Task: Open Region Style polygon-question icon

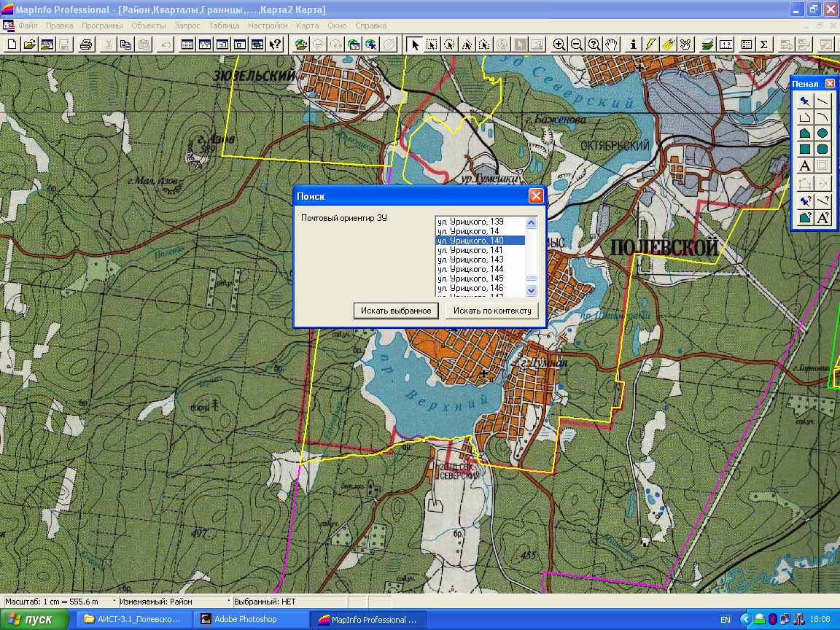Action: [x=805, y=217]
